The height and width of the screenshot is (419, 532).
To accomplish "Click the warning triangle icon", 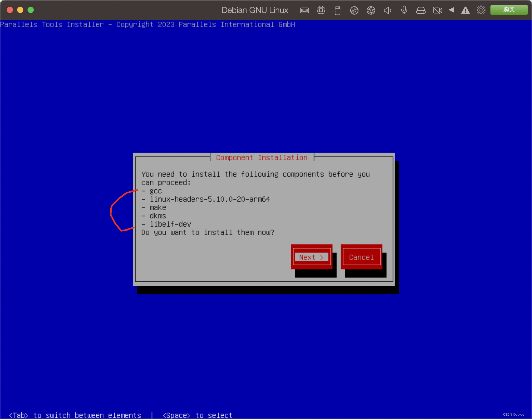I will [x=465, y=10].
